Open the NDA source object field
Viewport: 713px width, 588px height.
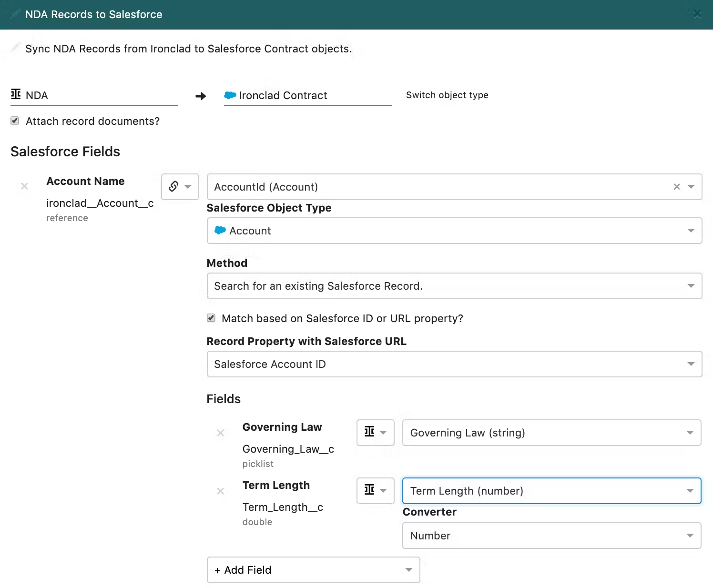(94, 95)
